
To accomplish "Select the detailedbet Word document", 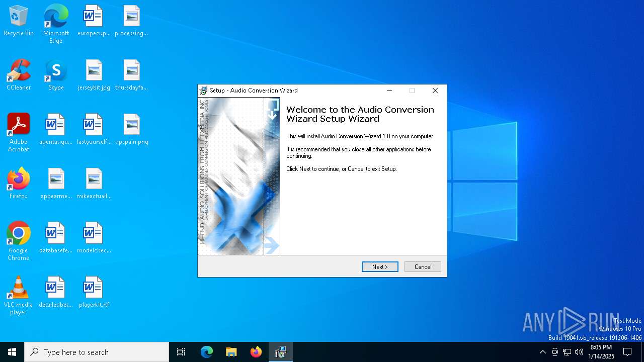I will (56, 293).
